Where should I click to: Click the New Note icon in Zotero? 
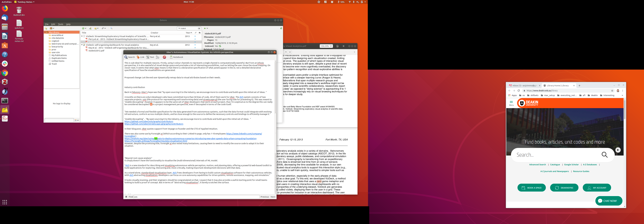tap(96, 28)
